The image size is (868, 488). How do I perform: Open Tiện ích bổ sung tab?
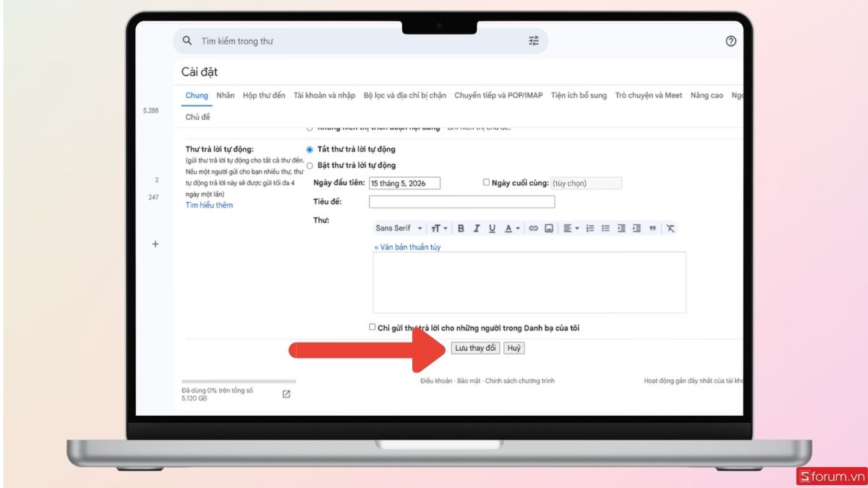click(579, 95)
